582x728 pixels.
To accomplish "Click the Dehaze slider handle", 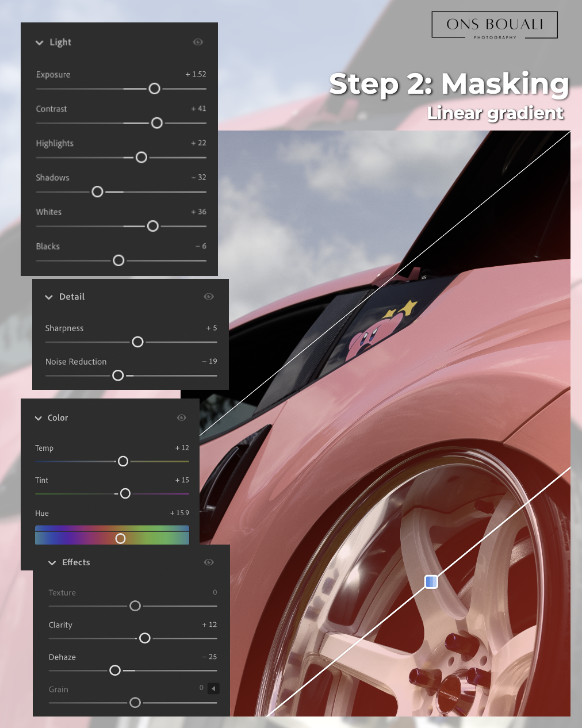I will pos(115,670).
